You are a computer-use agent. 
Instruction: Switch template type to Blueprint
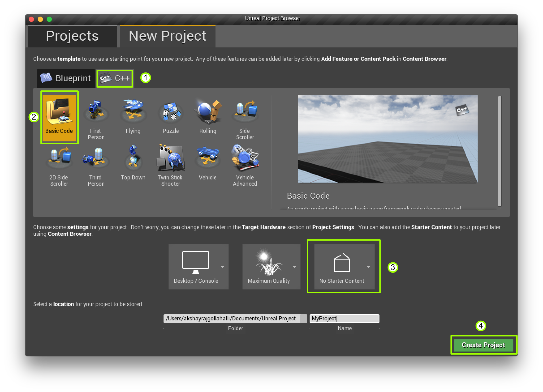click(x=66, y=78)
